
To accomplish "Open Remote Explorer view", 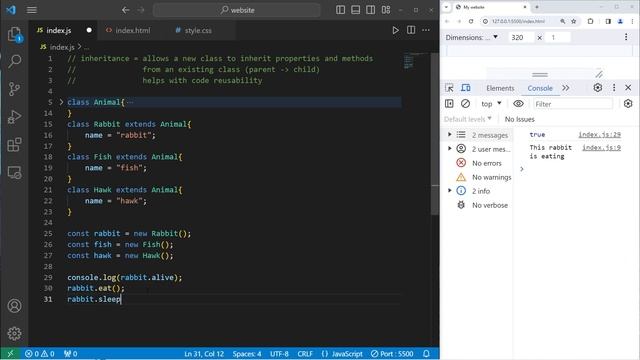I will [x=15, y=173].
